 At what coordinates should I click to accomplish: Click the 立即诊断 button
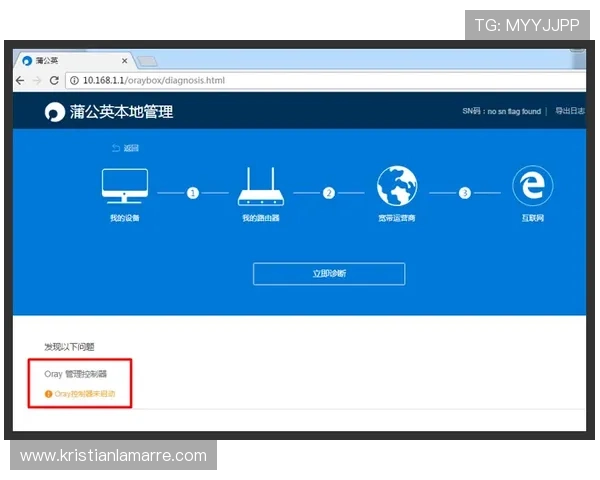click(329, 274)
